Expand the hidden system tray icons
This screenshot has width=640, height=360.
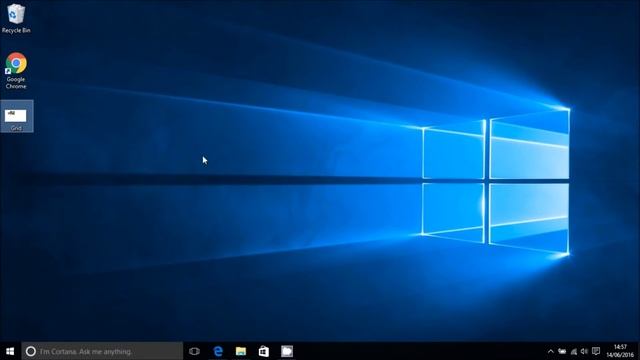click(x=551, y=351)
